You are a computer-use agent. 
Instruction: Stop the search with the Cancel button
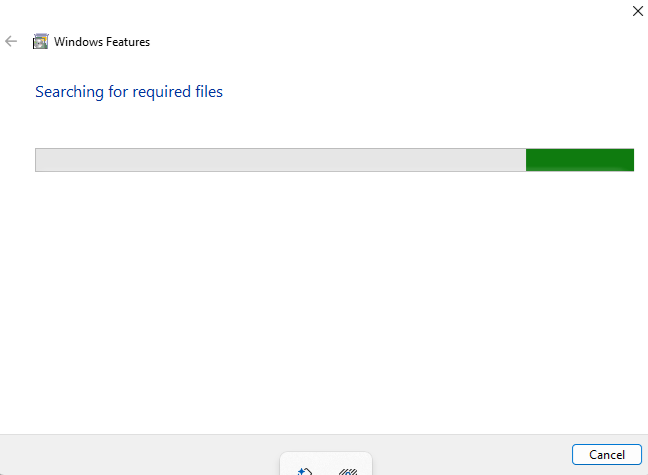(x=607, y=455)
